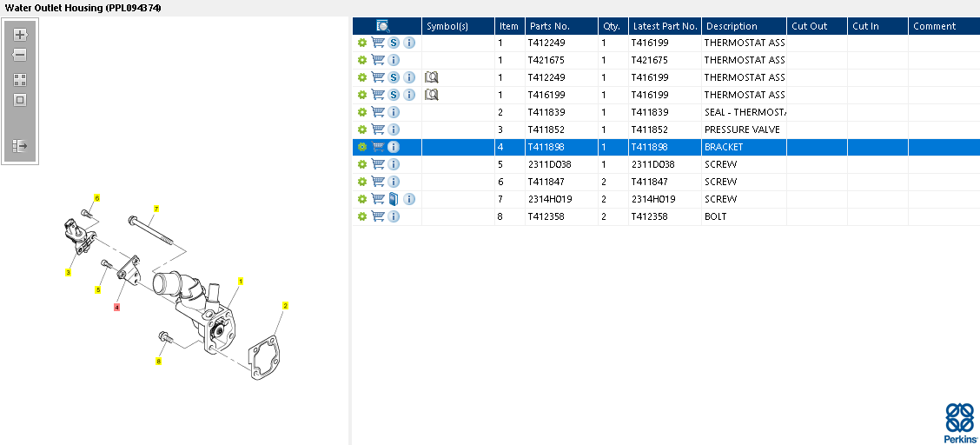
Task: Click the SEAL - THERMOSTA description cell
Action: (x=744, y=112)
